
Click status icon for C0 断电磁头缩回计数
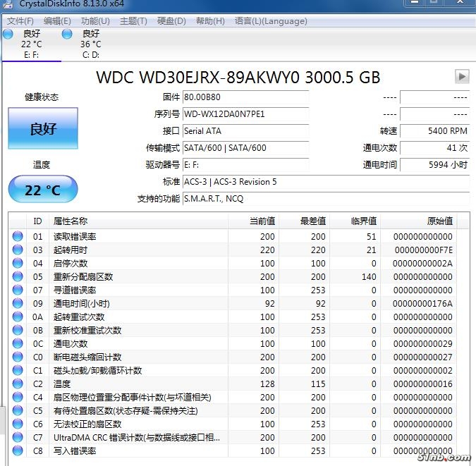[x=18, y=357]
